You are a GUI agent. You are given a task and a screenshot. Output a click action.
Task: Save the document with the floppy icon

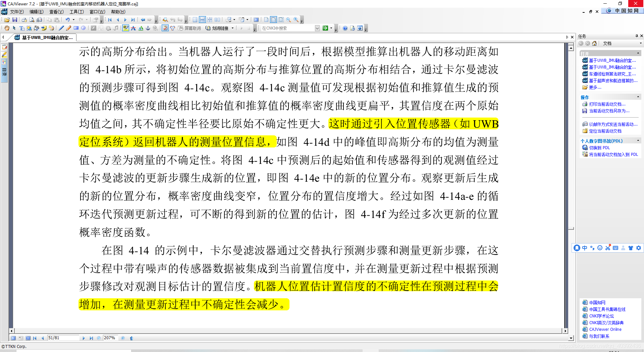click(15, 20)
